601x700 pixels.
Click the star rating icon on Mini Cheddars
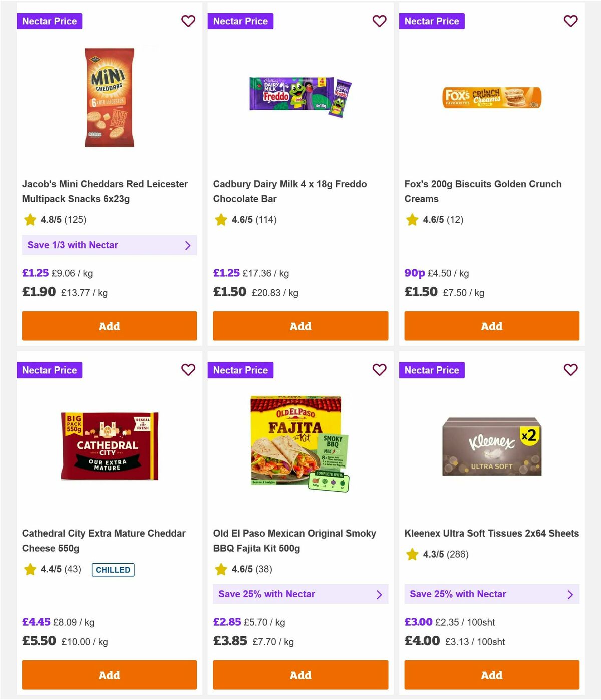[x=30, y=219]
